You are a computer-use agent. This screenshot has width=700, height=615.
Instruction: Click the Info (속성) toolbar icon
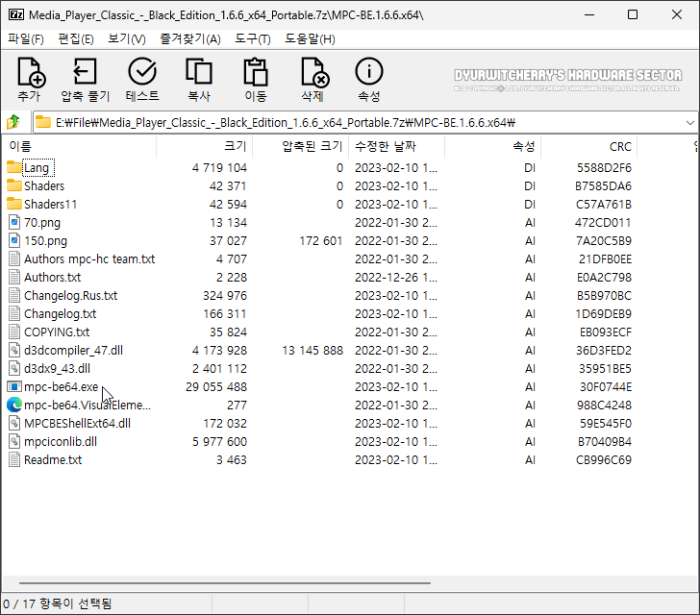click(x=369, y=71)
